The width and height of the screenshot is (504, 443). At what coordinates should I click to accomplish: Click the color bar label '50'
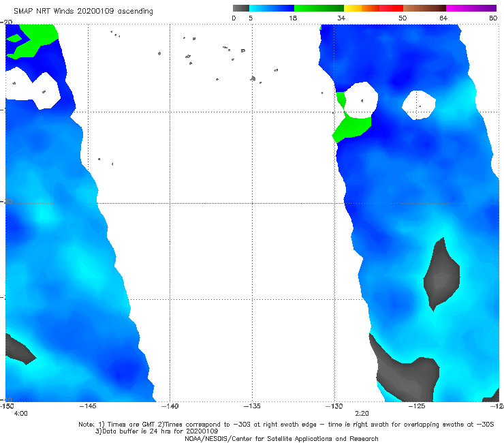pos(403,18)
